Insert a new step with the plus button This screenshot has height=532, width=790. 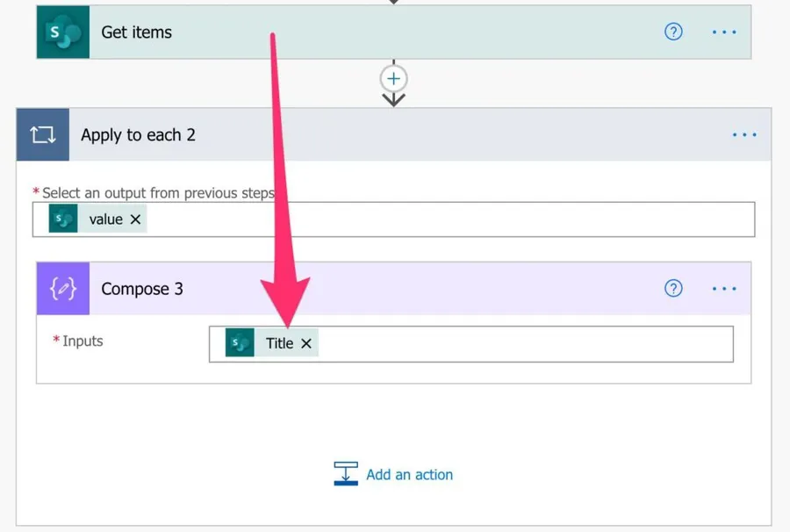[394, 78]
